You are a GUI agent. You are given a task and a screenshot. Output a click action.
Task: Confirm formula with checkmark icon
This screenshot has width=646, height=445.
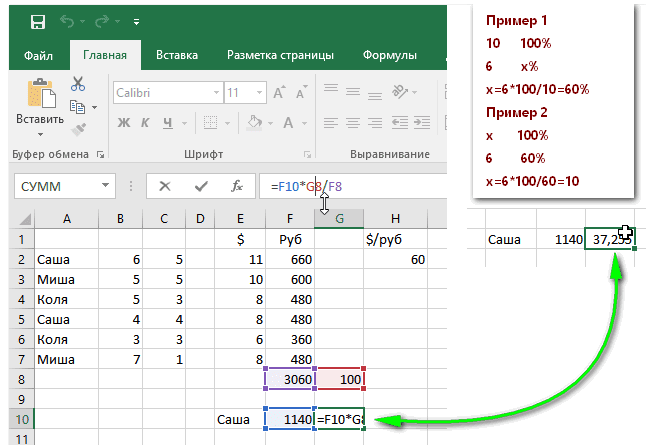pos(201,187)
